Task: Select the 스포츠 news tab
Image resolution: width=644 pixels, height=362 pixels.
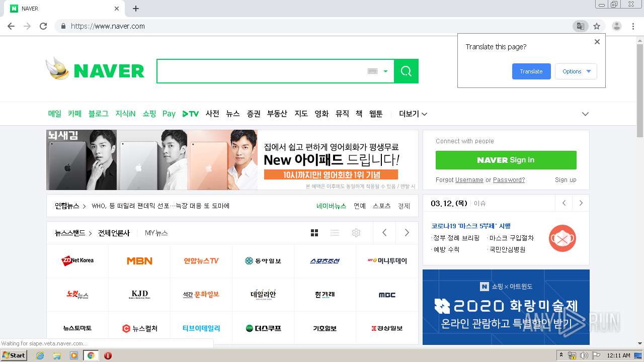Action: click(x=382, y=206)
